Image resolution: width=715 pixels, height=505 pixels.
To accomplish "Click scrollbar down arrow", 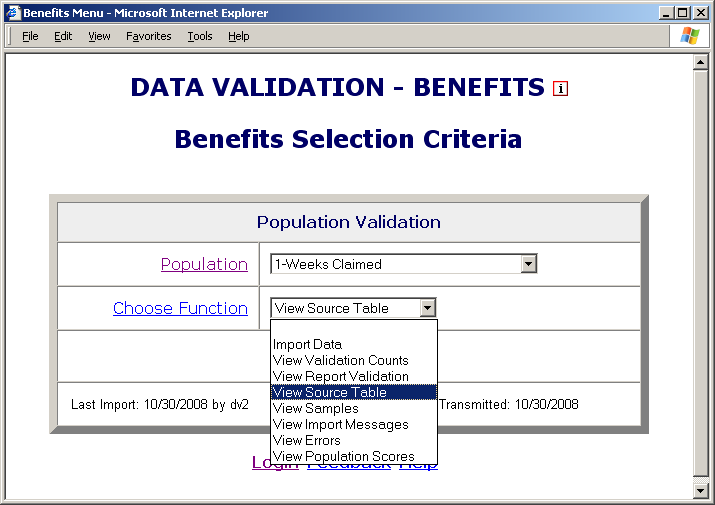I will click(x=700, y=490).
